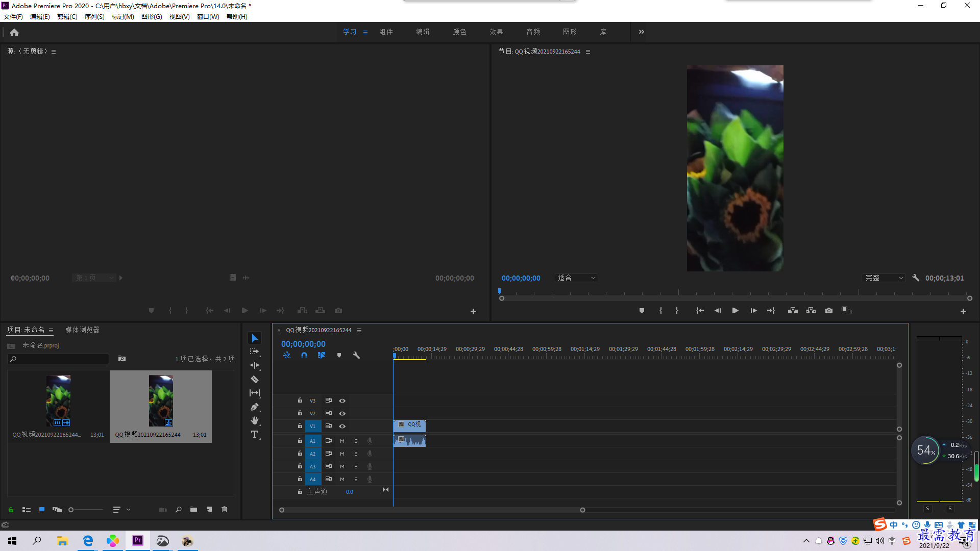
Task: Switch project panel to list view
Action: point(27,509)
